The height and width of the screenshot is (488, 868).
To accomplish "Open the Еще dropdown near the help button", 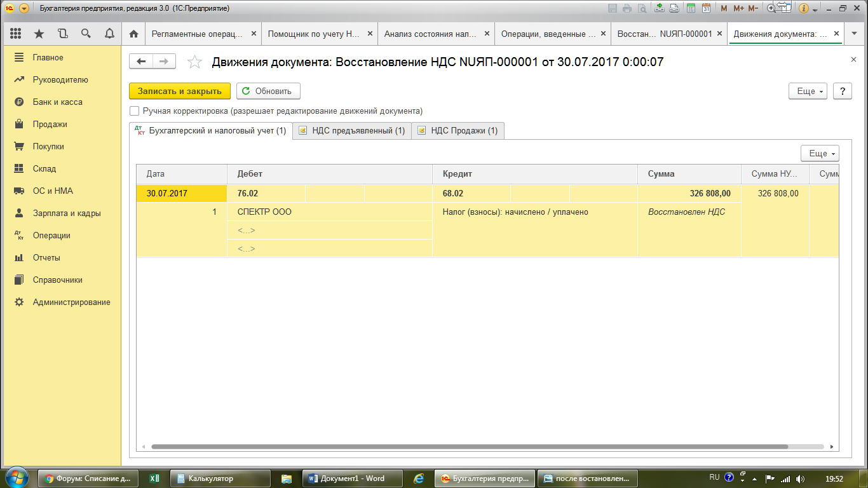I will pyautogui.click(x=808, y=91).
